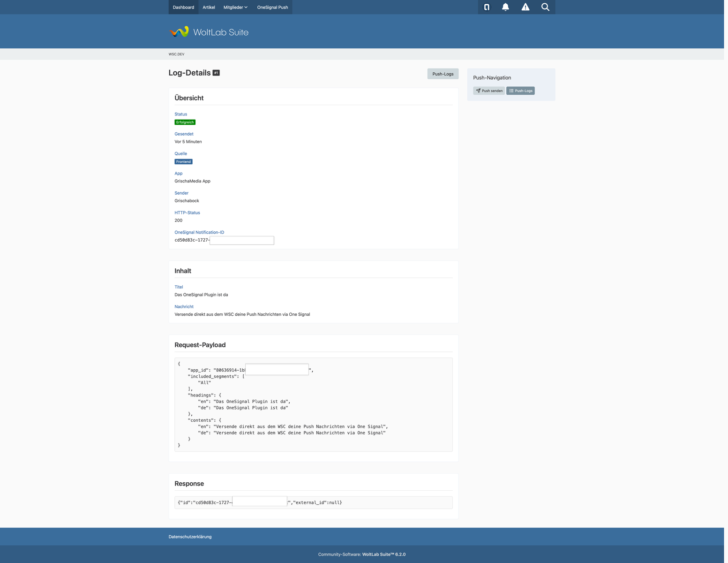Click the paper plane Push senden icon
The width and height of the screenshot is (728, 563).
tap(478, 91)
